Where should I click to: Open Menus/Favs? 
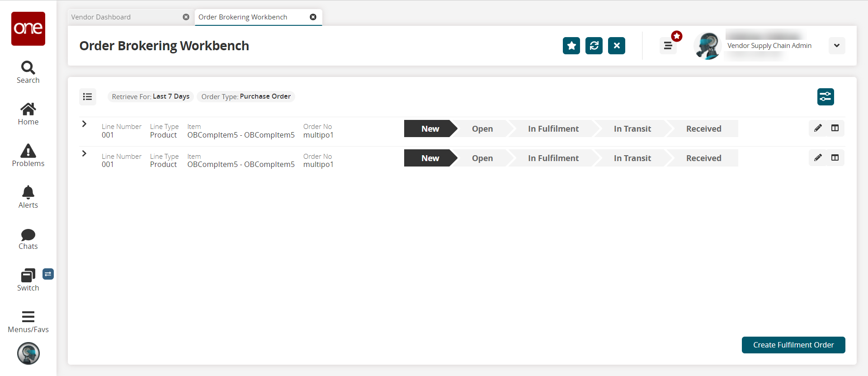coord(28,322)
